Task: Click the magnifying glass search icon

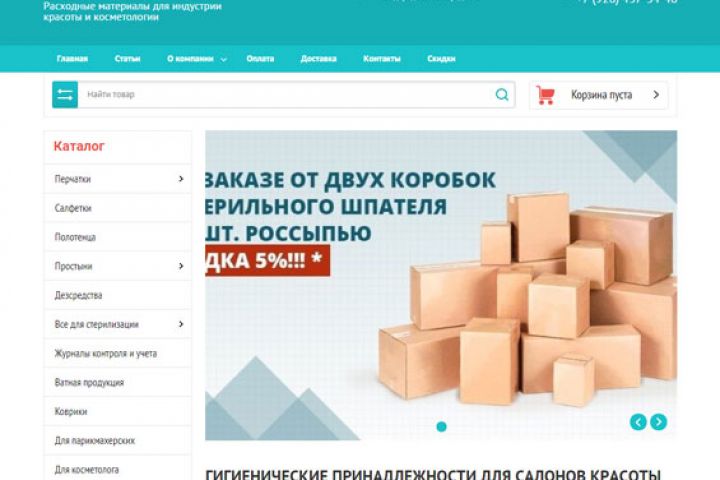Action: 502,95
